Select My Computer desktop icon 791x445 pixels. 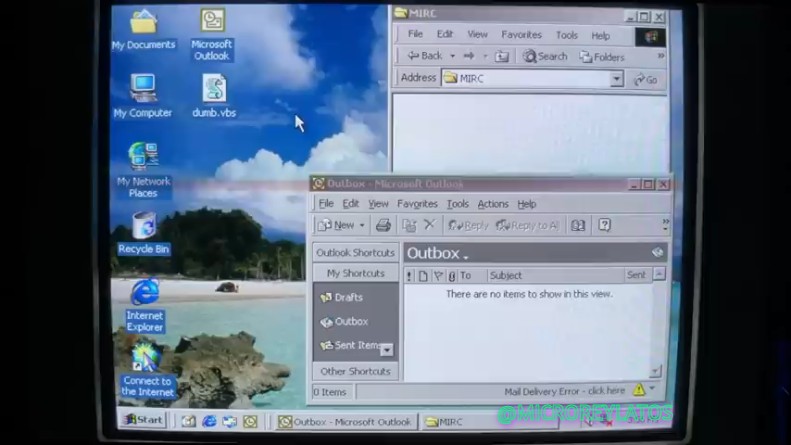(x=143, y=96)
